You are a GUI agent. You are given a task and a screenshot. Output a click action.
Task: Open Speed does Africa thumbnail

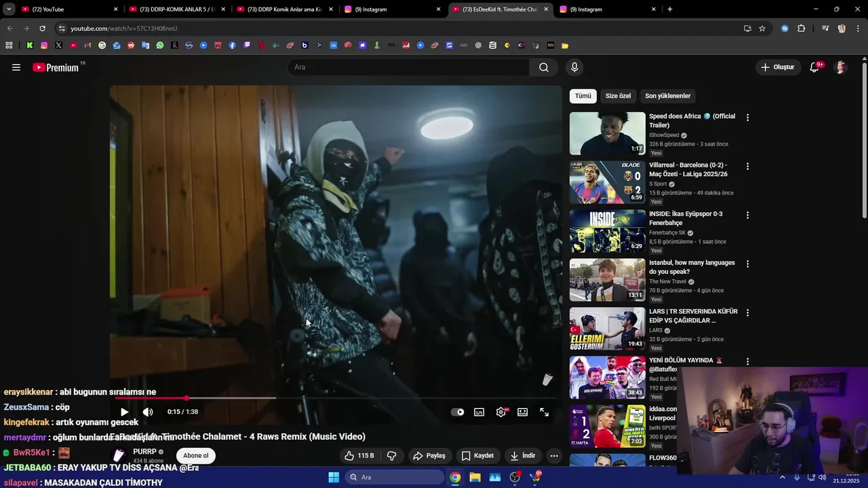[x=608, y=134]
